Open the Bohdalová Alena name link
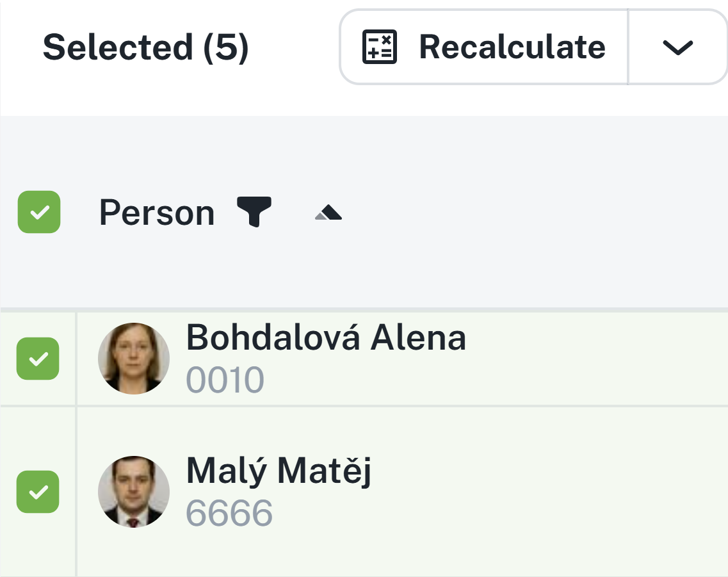728x577 pixels. (x=326, y=337)
